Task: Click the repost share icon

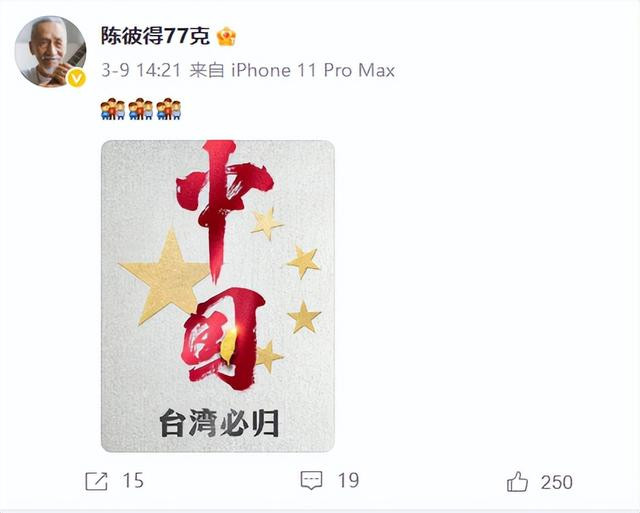Action: pos(96,481)
